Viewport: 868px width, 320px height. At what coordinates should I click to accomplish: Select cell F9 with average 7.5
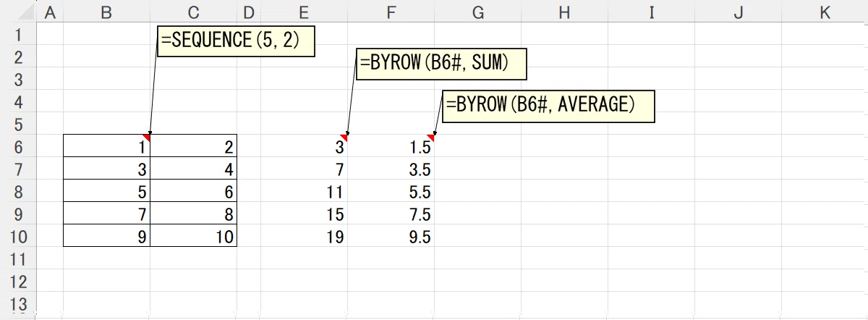pyautogui.click(x=391, y=214)
